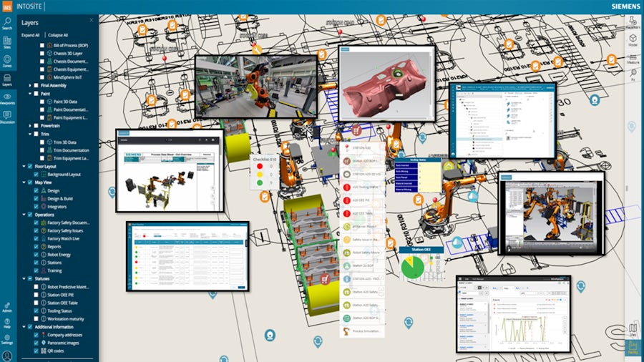Click the red light in Checklist-S10

tap(260, 166)
